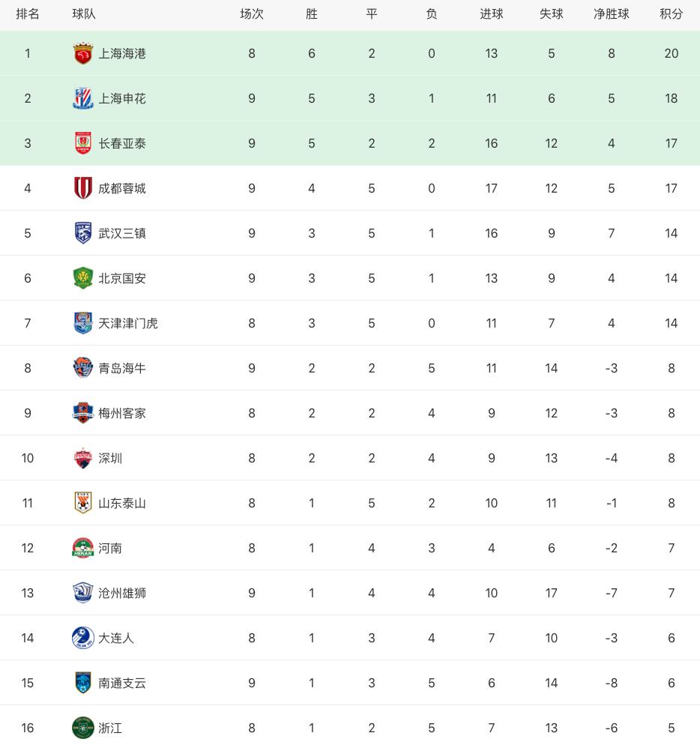Click the 天津津门虎 team logo

coord(82,323)
